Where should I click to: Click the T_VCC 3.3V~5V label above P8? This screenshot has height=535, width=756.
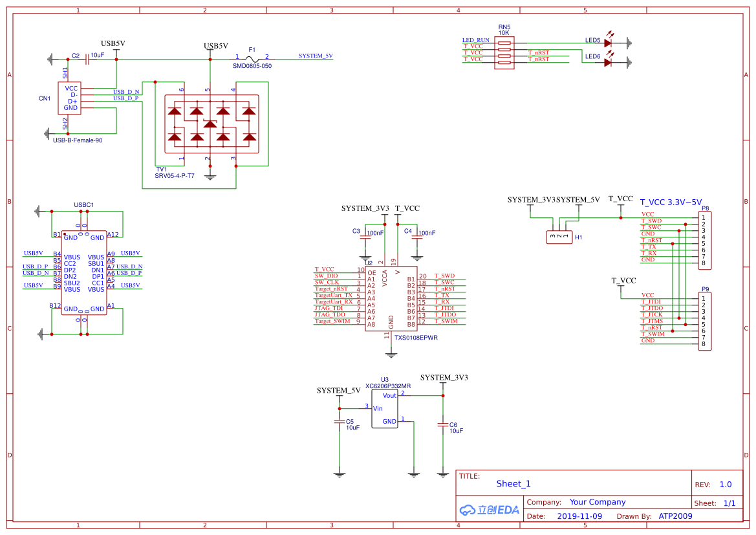click(671, 200)
